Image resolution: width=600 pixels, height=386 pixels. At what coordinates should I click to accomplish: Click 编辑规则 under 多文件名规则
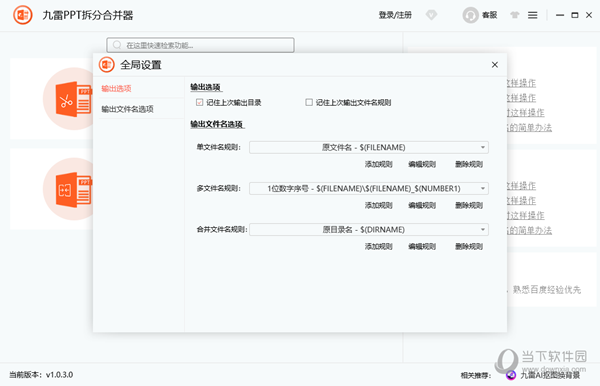(422, 205)
